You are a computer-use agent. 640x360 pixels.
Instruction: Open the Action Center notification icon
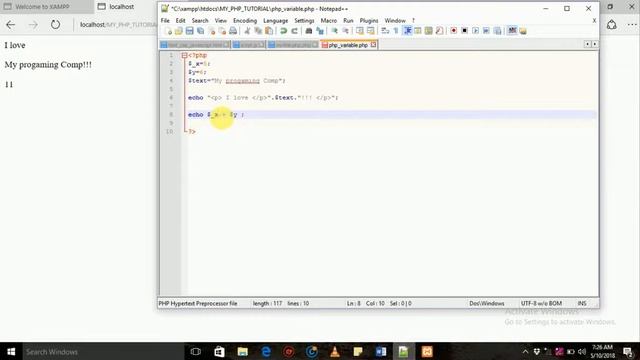[628, 351]
